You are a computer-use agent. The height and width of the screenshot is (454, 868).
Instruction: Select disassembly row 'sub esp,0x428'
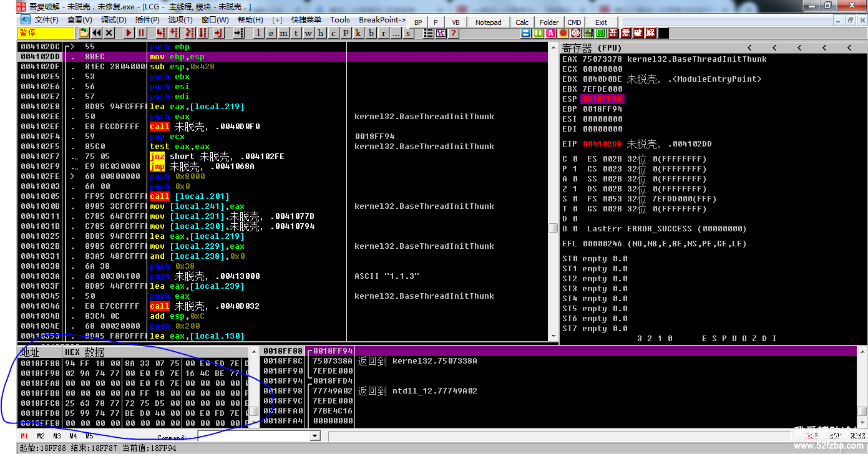tap(284, 67)
